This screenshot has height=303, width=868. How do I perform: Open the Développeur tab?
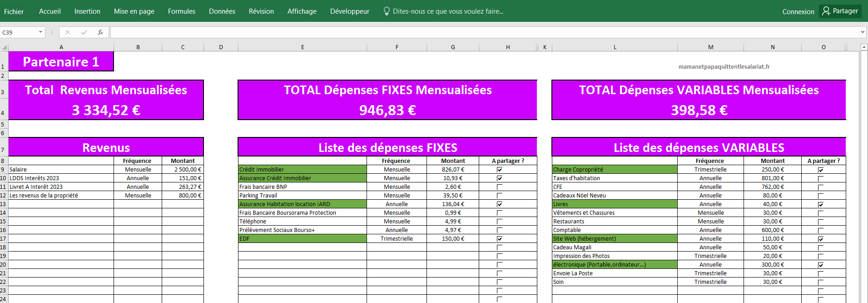click(x=350, y=11)
